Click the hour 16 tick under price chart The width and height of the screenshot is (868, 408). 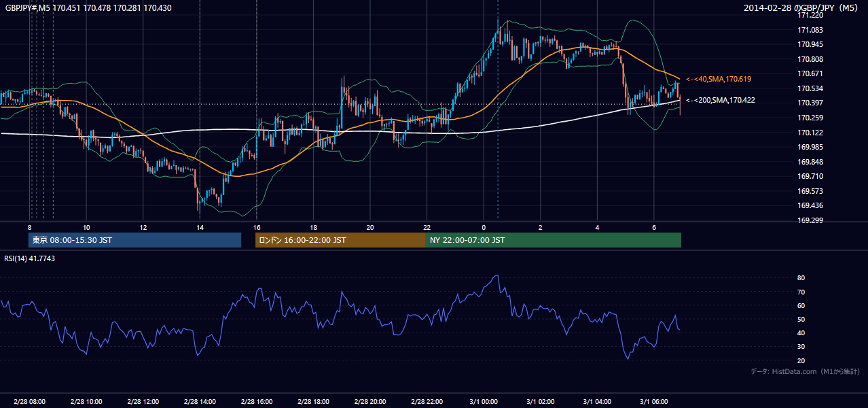tap(257, 227)
